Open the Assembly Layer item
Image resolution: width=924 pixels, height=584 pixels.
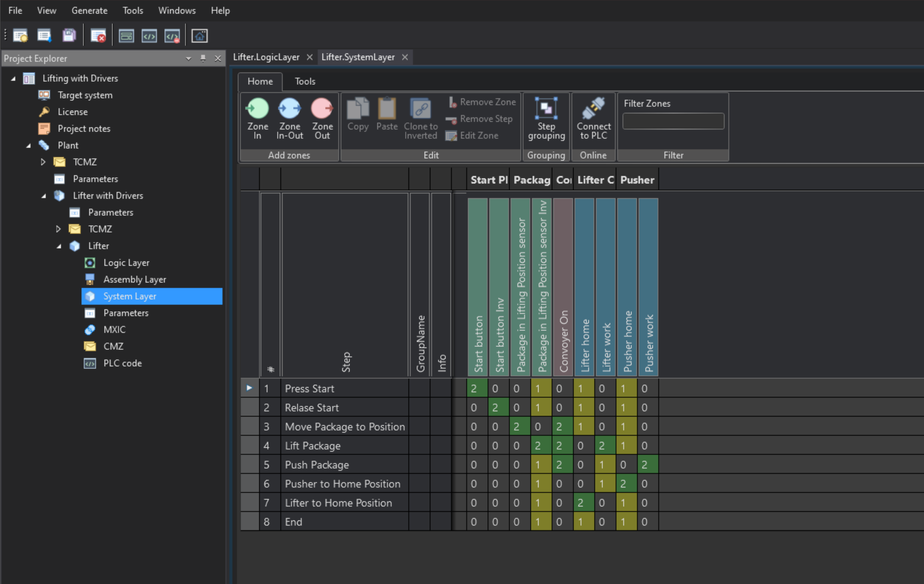coord(135,279)
